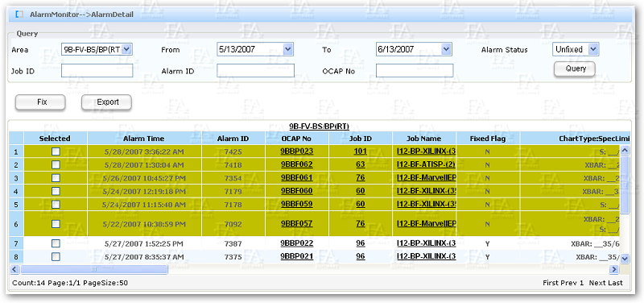
Task: Click the scroll down arrow of table
Action: [625, 258]
